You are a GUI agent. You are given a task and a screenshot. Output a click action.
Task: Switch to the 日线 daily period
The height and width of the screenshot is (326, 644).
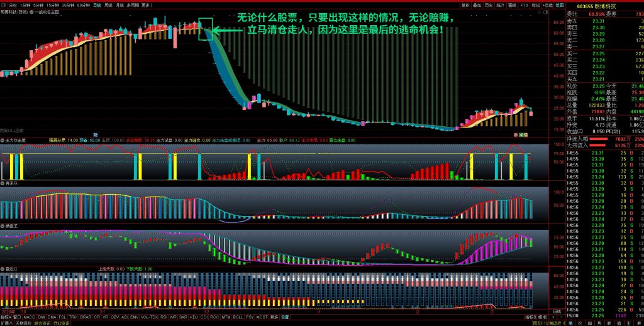[96, 4]
